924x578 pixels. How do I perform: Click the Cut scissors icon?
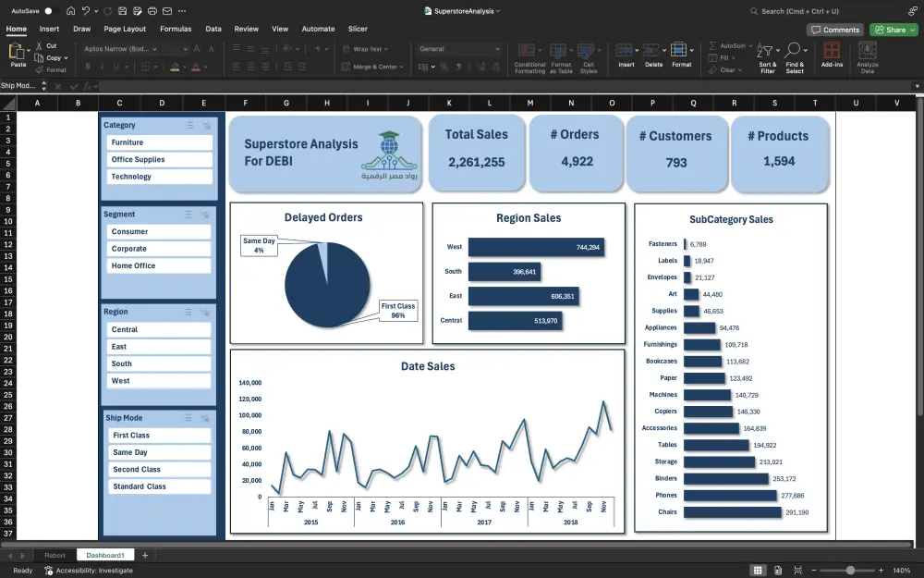pos(39,45)
